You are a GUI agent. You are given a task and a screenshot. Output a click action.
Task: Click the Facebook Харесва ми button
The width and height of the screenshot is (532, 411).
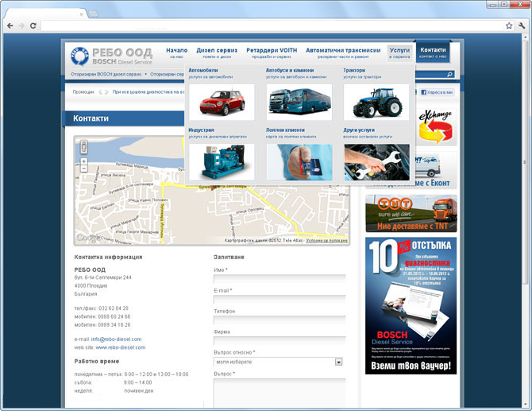[x=437, y=92]
